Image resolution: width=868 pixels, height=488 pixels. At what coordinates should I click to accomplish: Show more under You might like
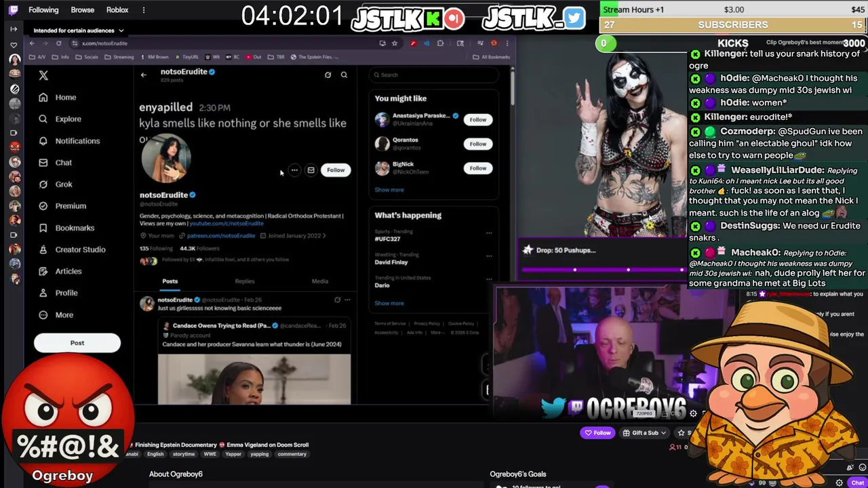click(x=389, y=190)
